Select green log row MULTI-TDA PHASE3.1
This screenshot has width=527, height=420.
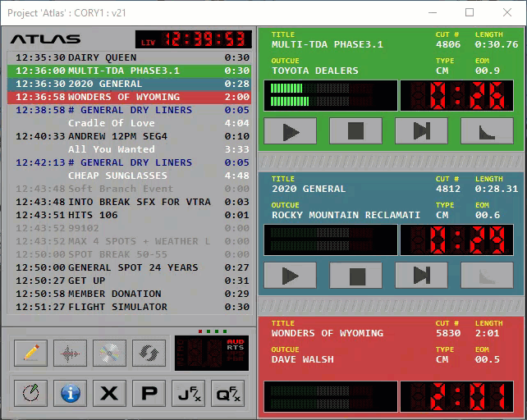(x=129, y=71)
